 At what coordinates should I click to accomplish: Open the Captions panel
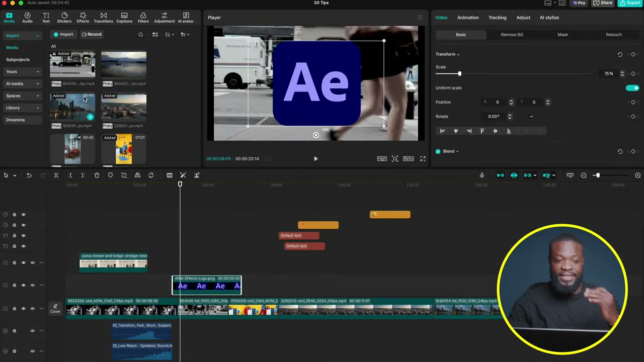tap(124, 18)
